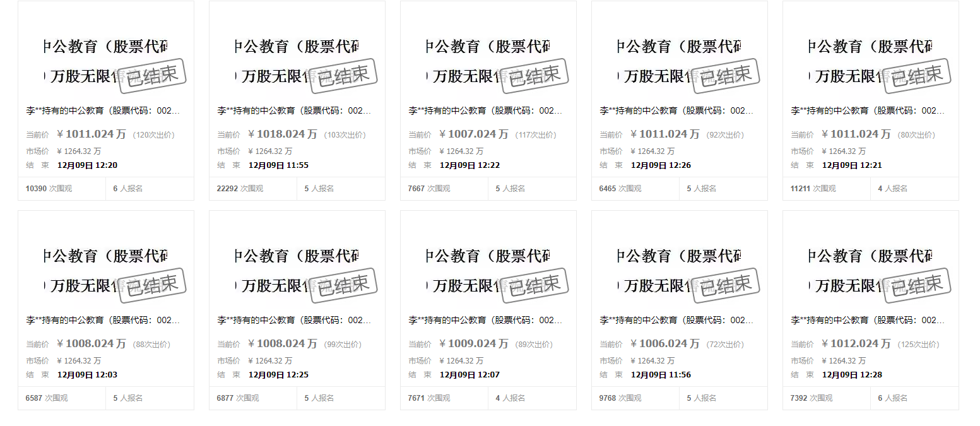Open title link of auction ending 12月09日 12:26

click(x=676, y=110)
